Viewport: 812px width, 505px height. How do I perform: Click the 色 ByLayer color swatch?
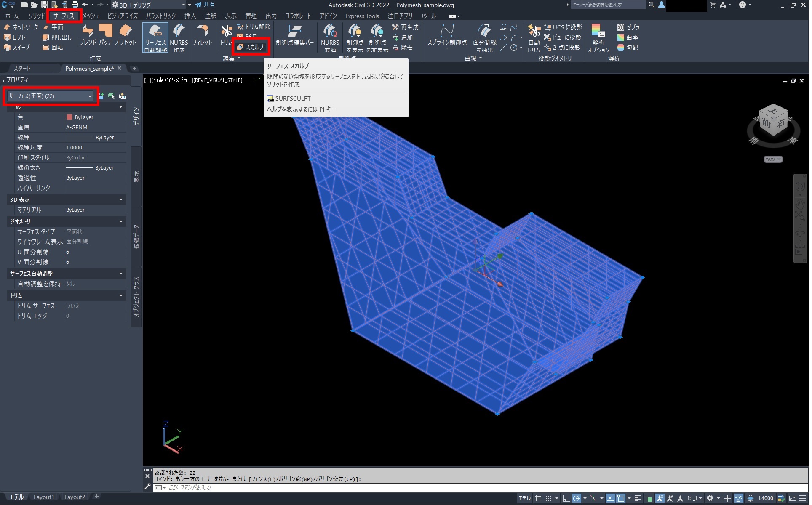point(70,117)
